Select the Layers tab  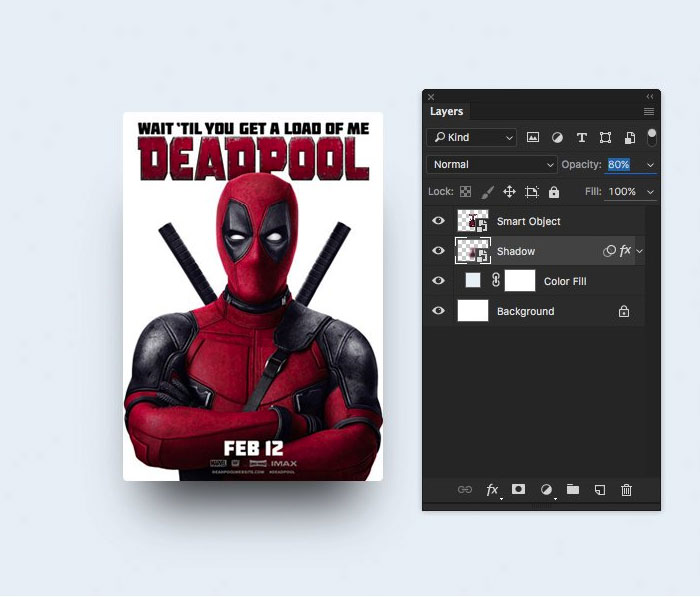[x=446, y=111]
